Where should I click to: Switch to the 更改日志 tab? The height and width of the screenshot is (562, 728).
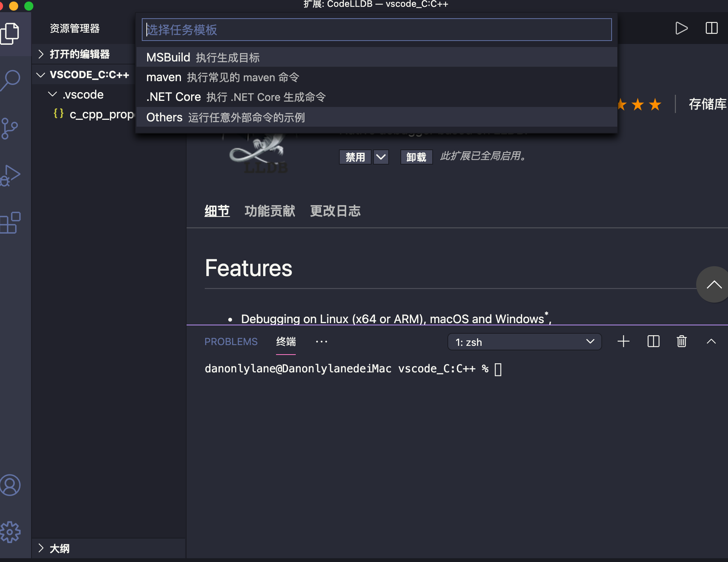(335, 211)
